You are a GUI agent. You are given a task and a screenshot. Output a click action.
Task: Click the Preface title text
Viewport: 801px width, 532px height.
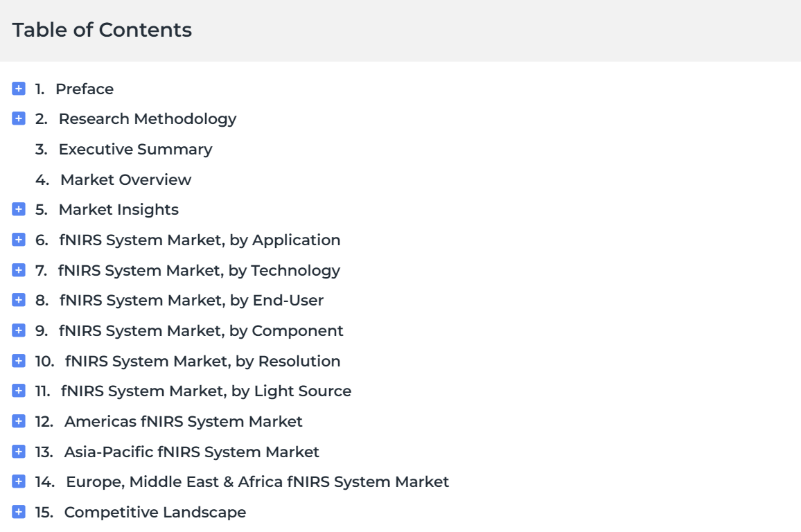pos(85,89)
